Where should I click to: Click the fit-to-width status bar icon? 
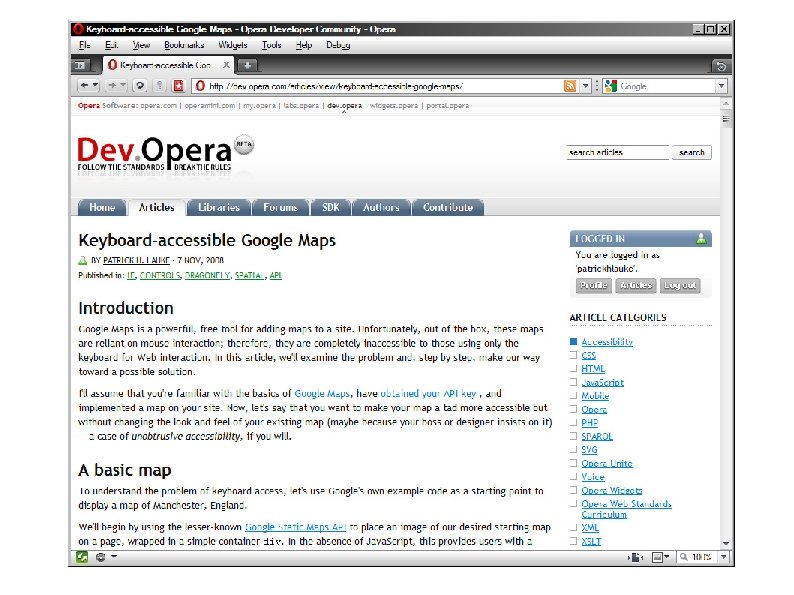pos(636,558)
